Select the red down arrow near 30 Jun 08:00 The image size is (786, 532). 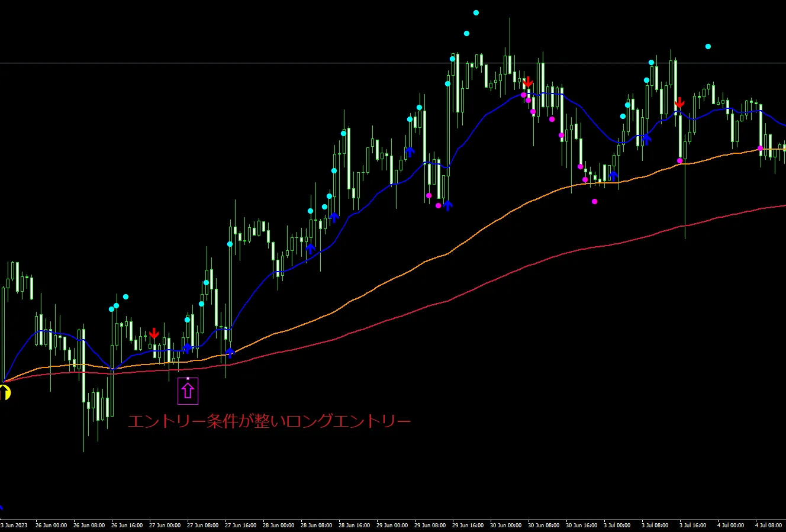click(x=528, y=82)
